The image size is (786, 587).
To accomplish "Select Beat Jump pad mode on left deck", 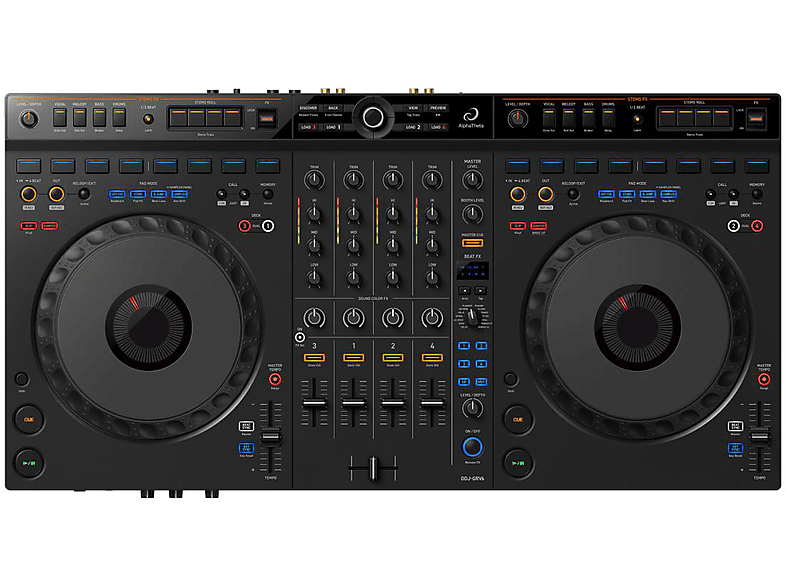I will [x=158, y=194].
